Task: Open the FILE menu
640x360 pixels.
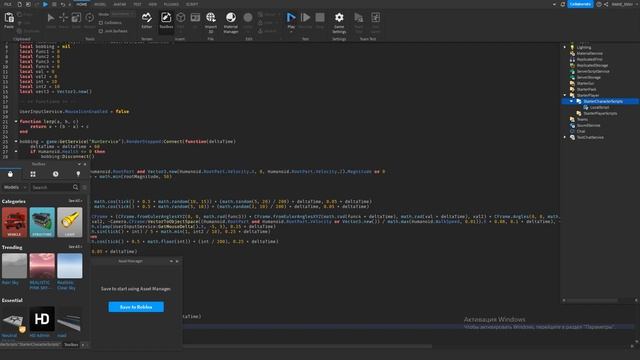Action: (x=7, y=4)
